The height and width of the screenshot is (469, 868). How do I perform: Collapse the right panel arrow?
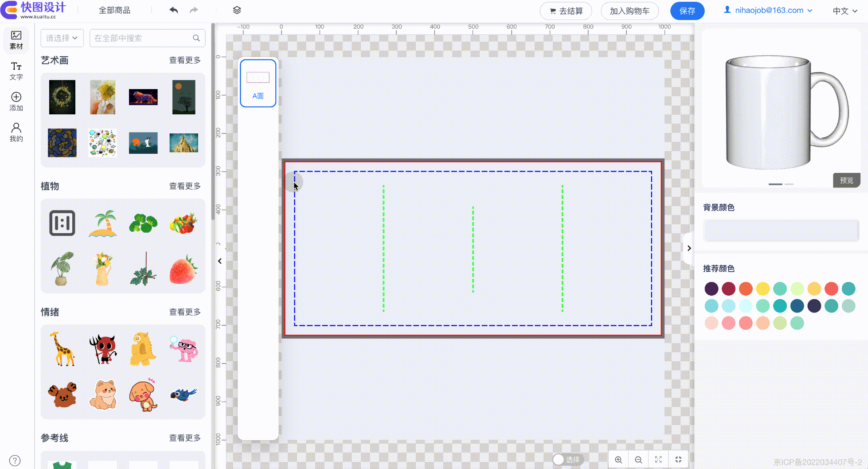pos(689,248)
